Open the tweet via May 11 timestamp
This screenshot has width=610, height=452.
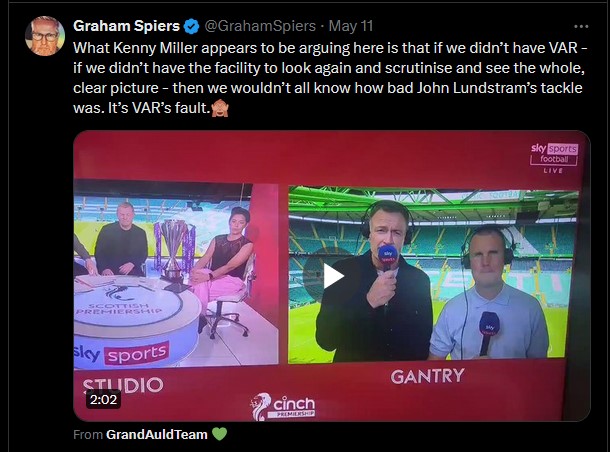point(351,26)
